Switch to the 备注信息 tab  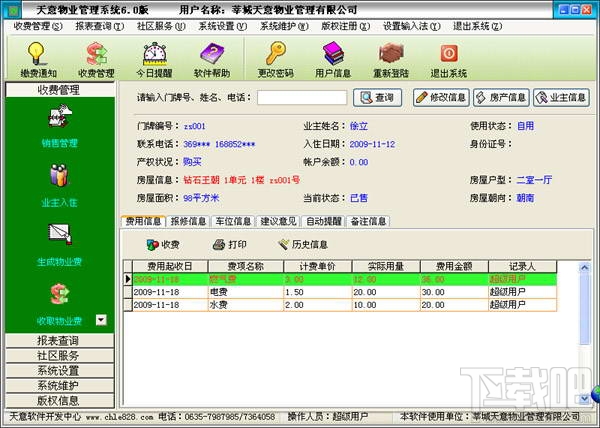368,221
